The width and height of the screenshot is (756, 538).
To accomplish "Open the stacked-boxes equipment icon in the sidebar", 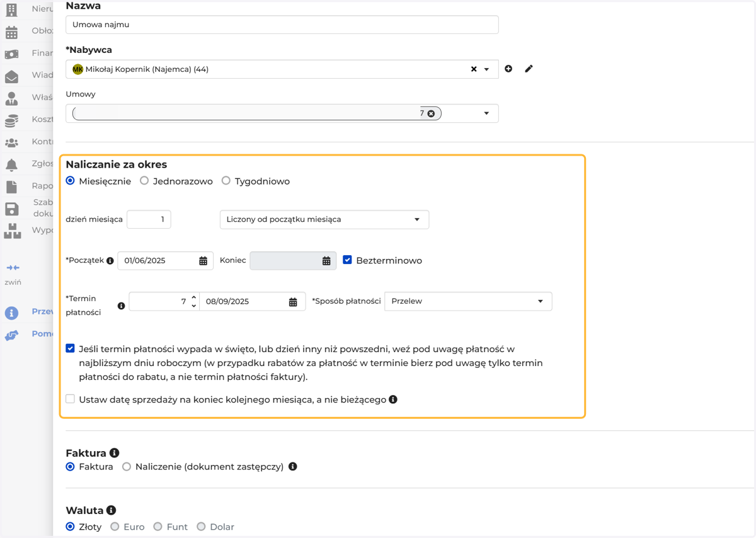I will point(12,231).
